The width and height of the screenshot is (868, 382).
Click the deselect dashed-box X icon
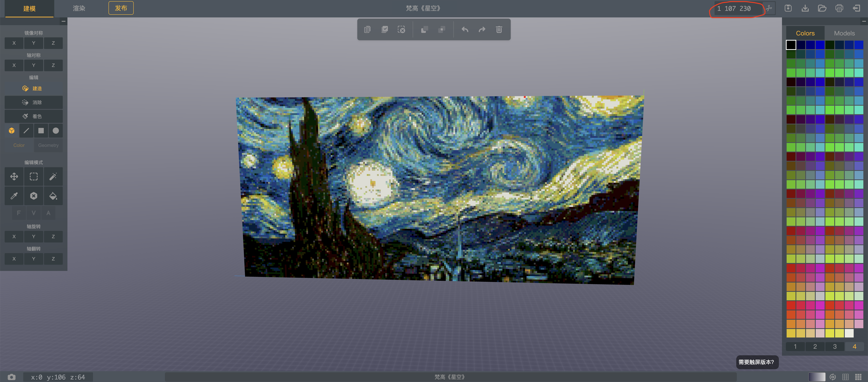coord(401,30)
